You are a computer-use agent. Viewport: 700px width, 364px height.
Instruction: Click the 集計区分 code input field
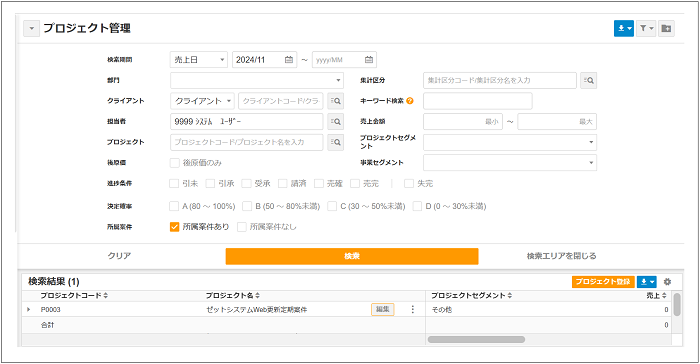coord(500,80)
